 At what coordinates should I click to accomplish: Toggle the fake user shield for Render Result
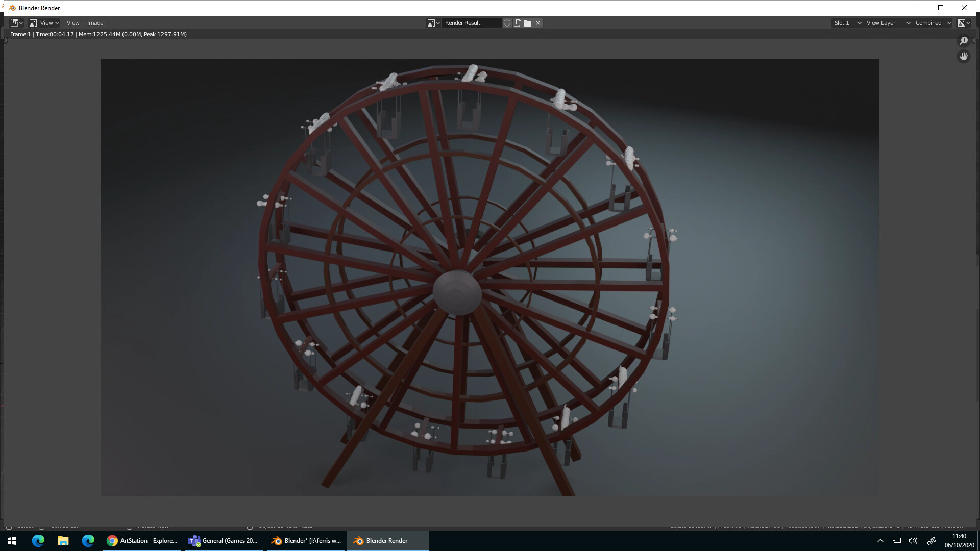click(x=507, y=23)
